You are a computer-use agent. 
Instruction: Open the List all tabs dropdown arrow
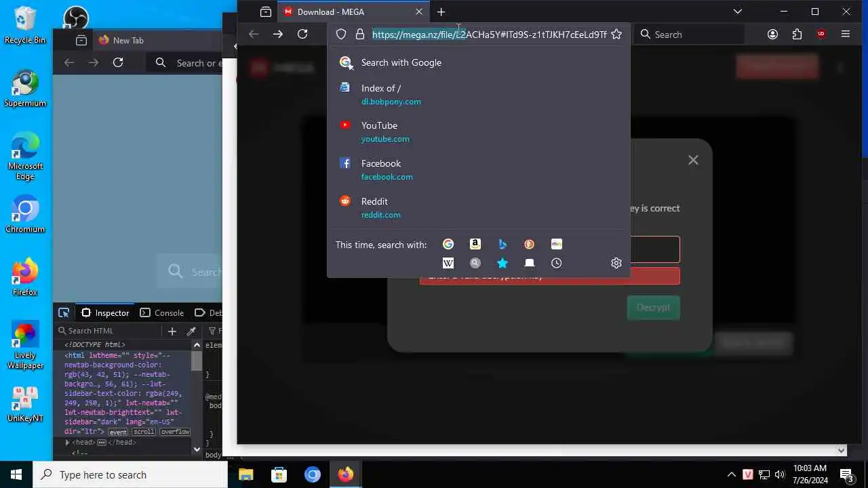click(x=738, y=12)
